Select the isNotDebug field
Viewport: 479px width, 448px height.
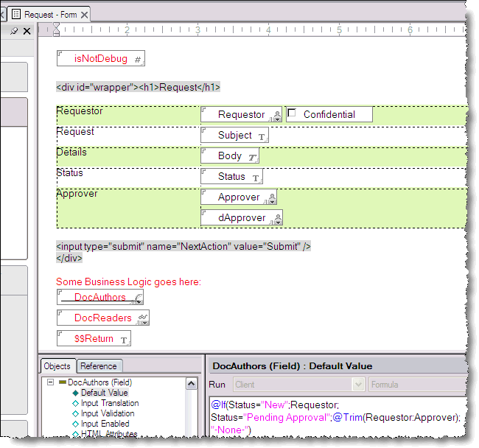click(x=102, y=59)
